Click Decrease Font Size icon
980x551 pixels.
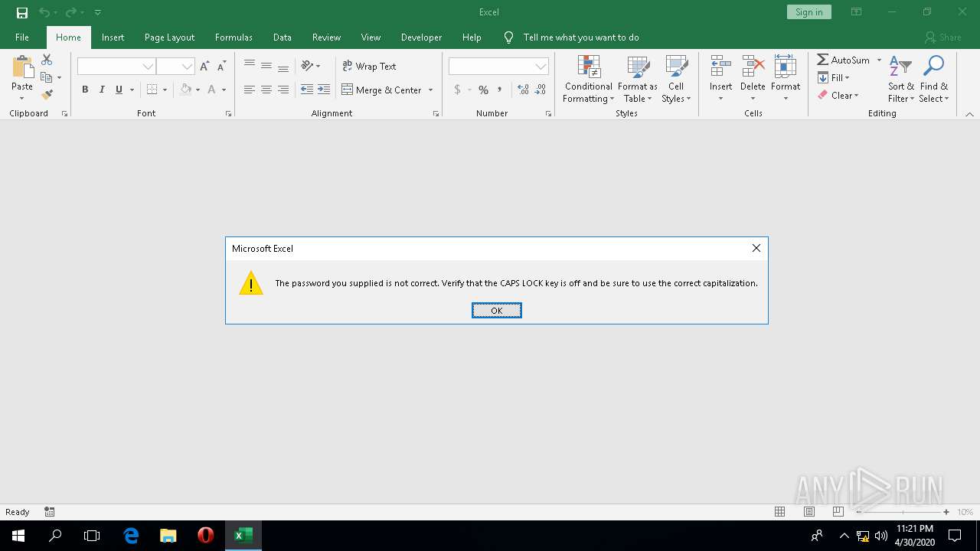click(221, 67)
